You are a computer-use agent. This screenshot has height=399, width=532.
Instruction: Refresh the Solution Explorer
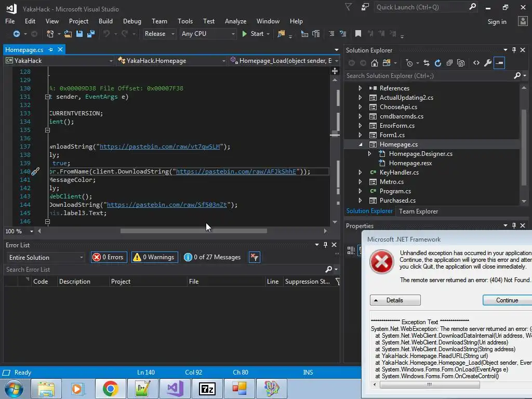pos(438,63)
